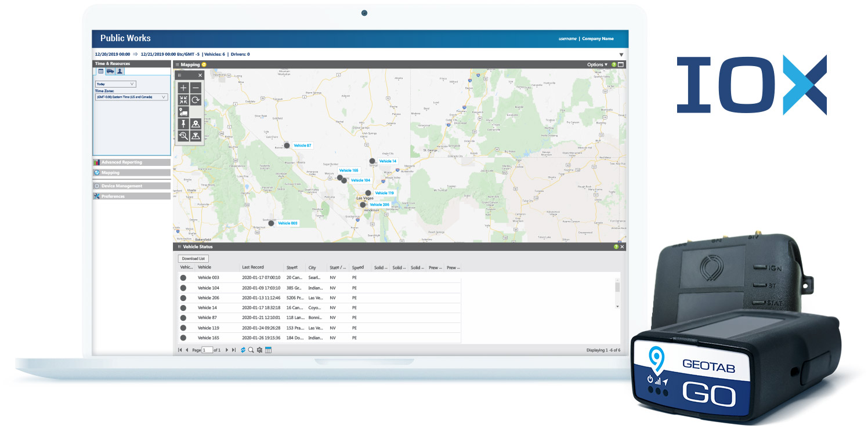Click Vehicle 104 label on map
Viewport: 868px width, 428px height.
pos(360,180)
